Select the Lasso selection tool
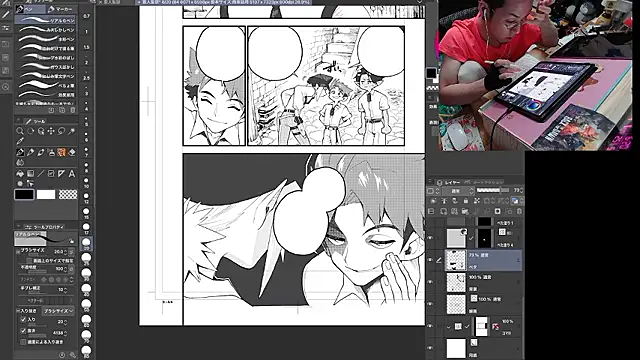The height and width of the screenshot is (360, 640). pyautogui.click(x=61, y=131)
